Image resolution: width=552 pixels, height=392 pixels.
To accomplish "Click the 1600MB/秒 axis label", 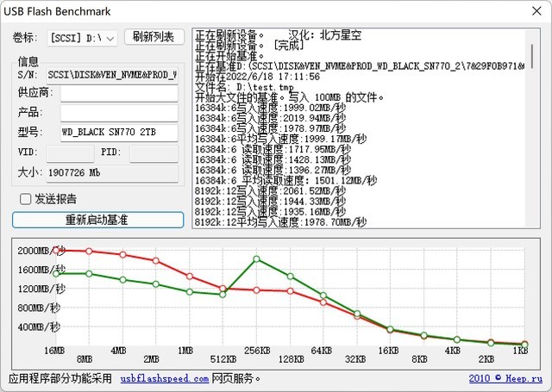I will tap(41, 270).
